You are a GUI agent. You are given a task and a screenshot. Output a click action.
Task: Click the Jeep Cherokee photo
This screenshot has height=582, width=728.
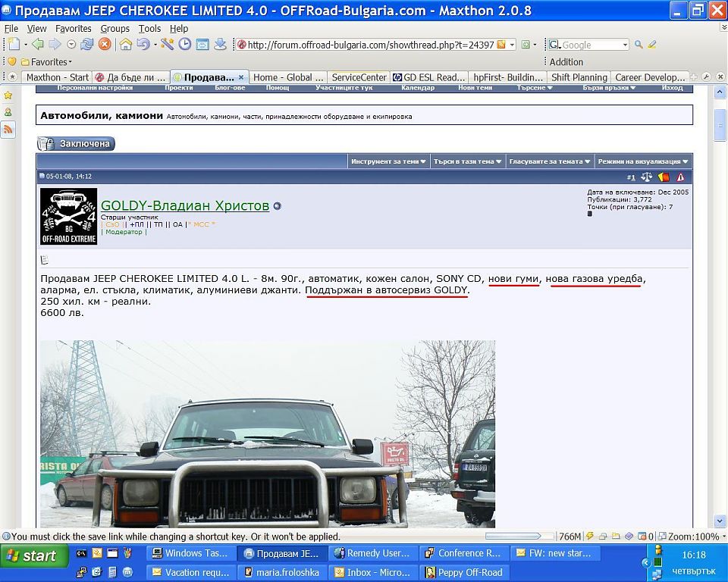coord(268,434)
